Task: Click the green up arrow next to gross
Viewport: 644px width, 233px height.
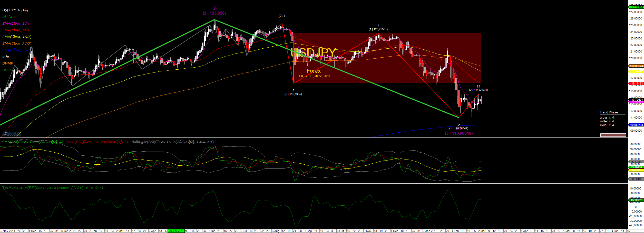Action: coord(610,118)
